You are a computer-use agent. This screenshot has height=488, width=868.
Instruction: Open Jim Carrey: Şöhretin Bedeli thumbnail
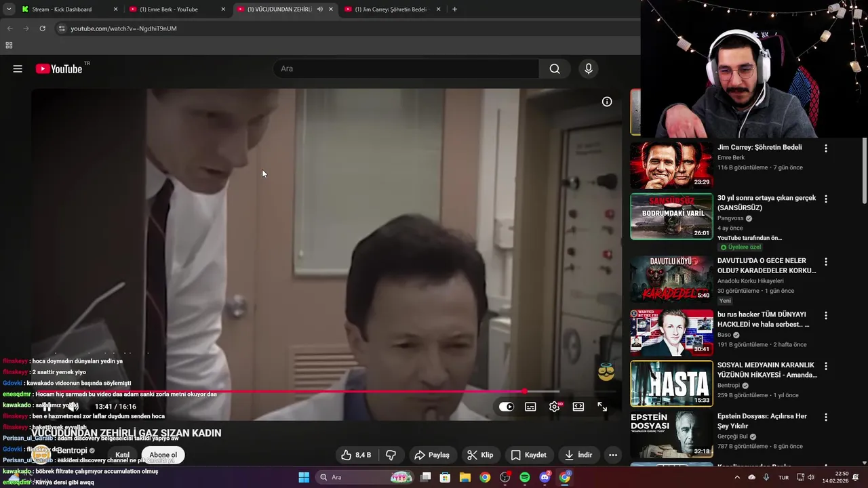coord(671,165)
